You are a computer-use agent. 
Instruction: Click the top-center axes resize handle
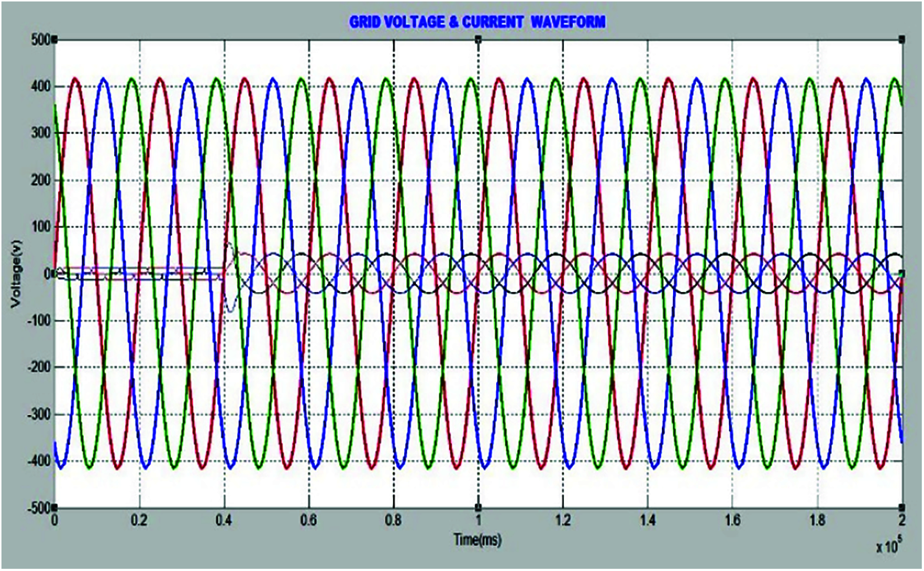479,40
